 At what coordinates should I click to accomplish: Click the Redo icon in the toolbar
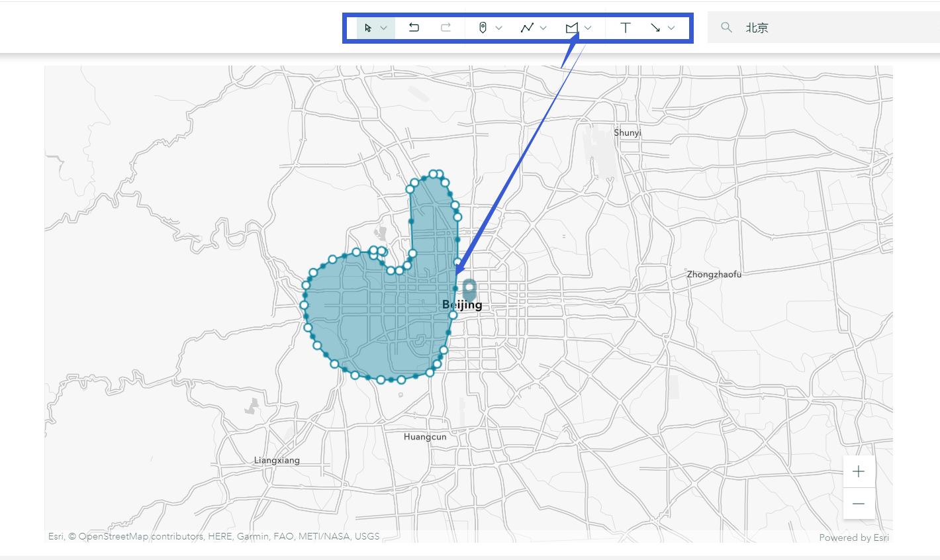[x=446, y=27]
